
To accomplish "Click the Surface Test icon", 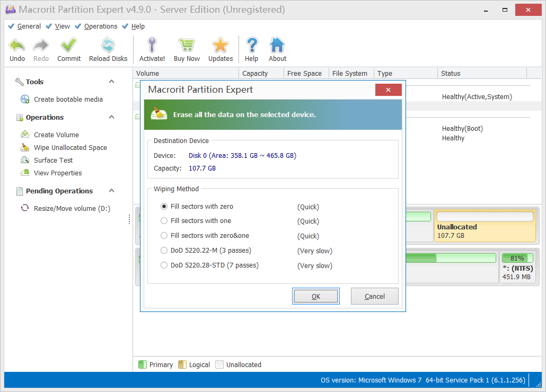I will [x=25, y=160].
